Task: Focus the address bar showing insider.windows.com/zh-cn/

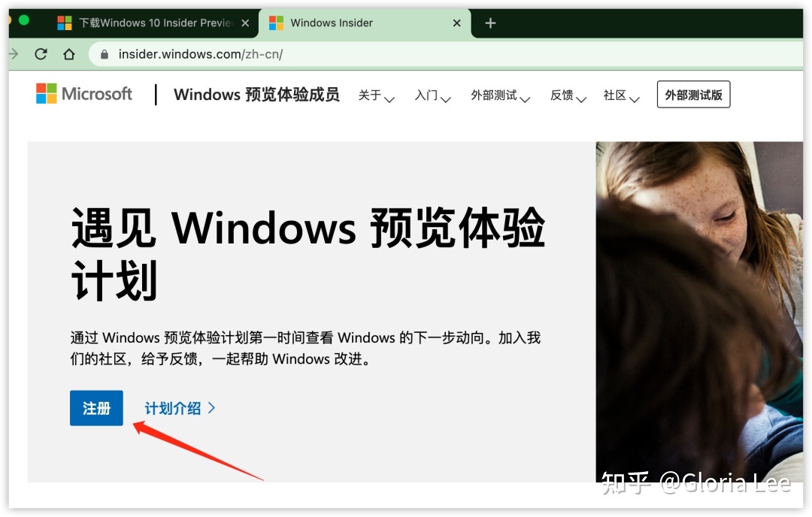Action: click(x=445, y=54)
